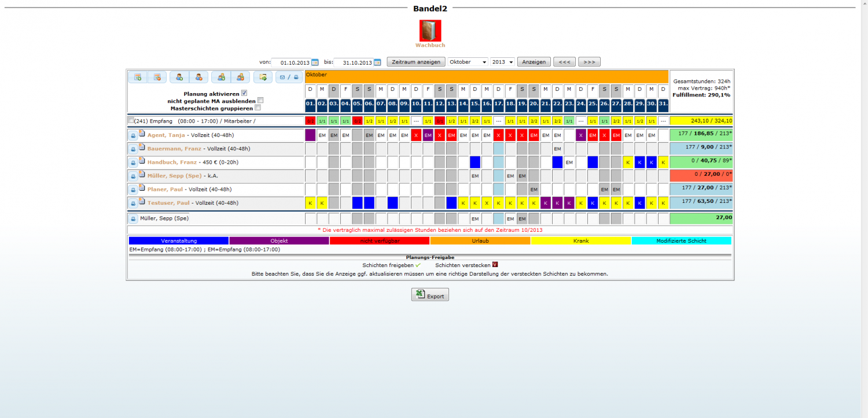Open the calendar picker for the von date

[315, 62]
